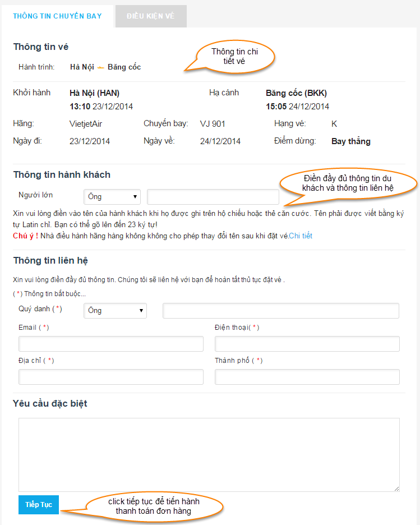420x525 pixels.
Task: Switch to the ĐIỀU KIỆN VÉ tab
Action: [151, 16]
